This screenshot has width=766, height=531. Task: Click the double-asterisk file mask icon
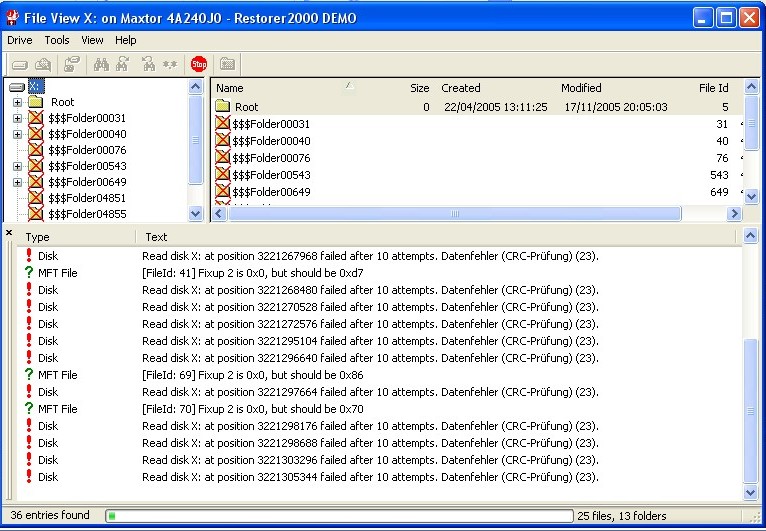pyautogui.click(x=170, y=64)
